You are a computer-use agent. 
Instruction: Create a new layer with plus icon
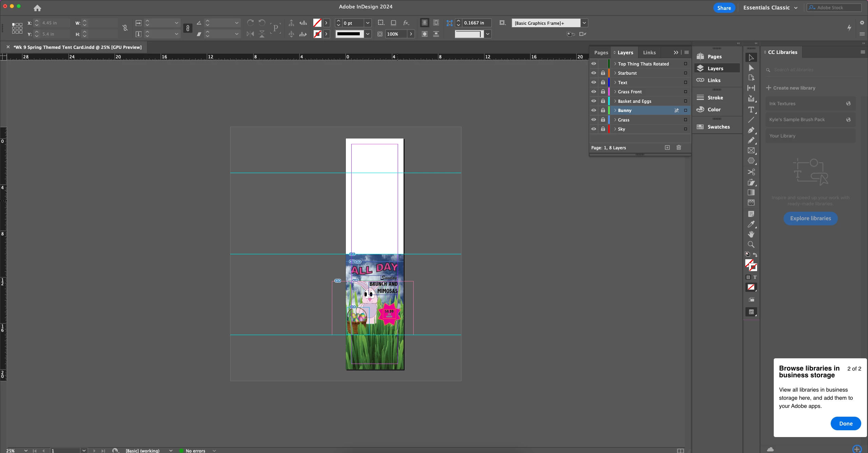click(x=667, y=148)
